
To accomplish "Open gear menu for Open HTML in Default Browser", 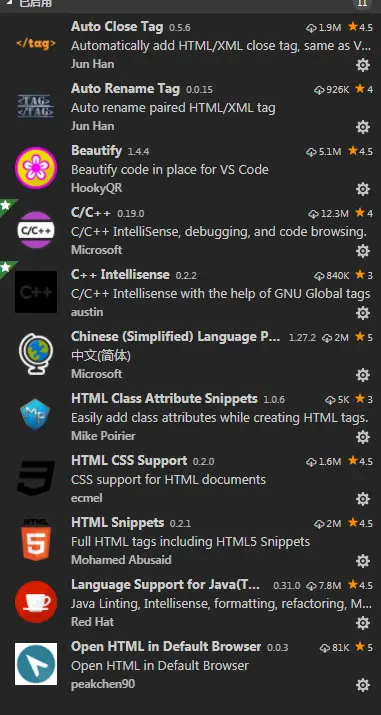I will coord(363,685).
